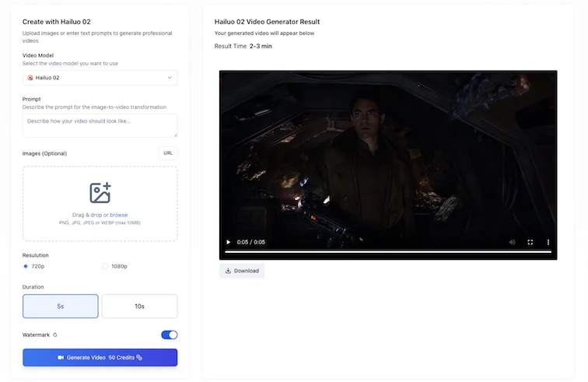The image size is (588, 382).
Task: Click the dropdown chevron for Hailuo 02
Action: coord(170,78)
